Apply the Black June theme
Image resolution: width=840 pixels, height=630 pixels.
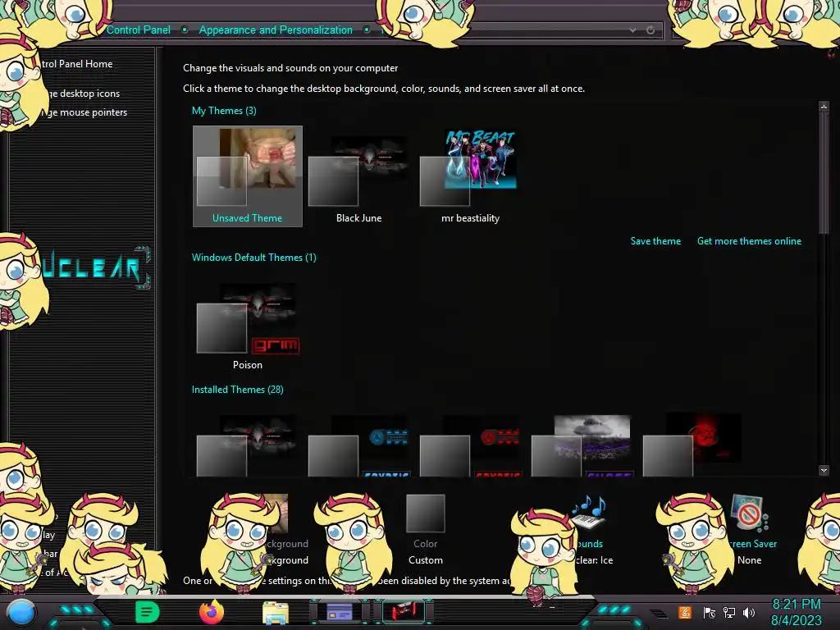(x=359, y=176)
